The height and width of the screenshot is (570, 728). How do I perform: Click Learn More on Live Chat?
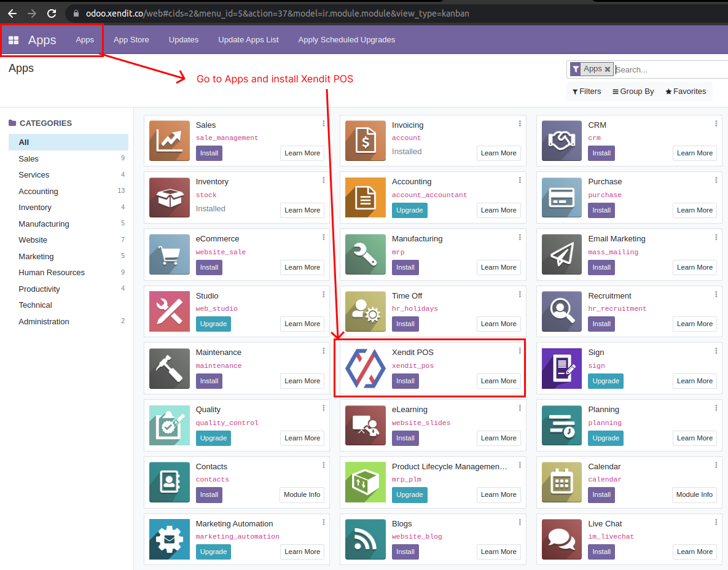tap(695, 552)
